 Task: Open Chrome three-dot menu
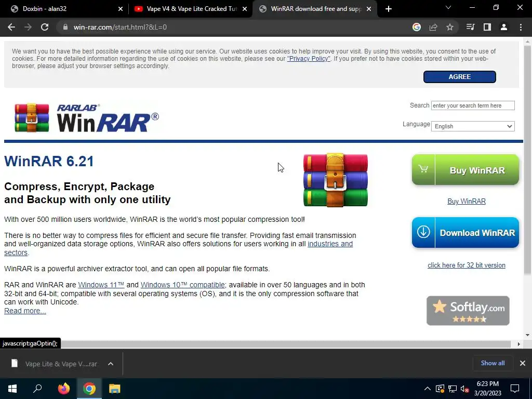tap(521, 27)
